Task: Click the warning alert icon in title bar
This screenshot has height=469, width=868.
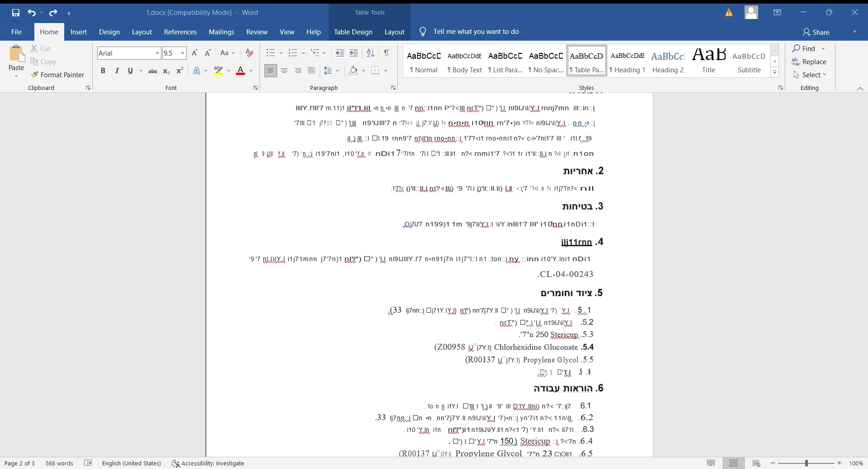Action: coord(729,13)
